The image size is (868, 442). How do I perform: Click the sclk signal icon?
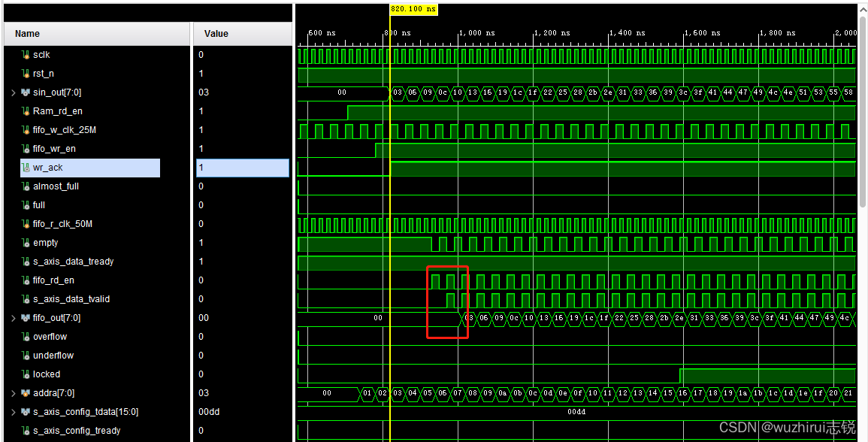tap(26, 55)
